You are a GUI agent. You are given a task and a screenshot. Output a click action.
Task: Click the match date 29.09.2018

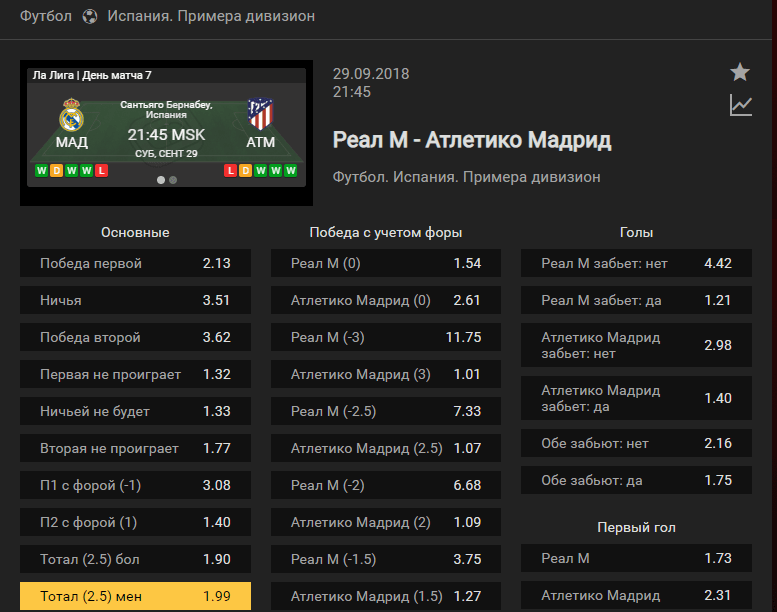click(371, 74)
